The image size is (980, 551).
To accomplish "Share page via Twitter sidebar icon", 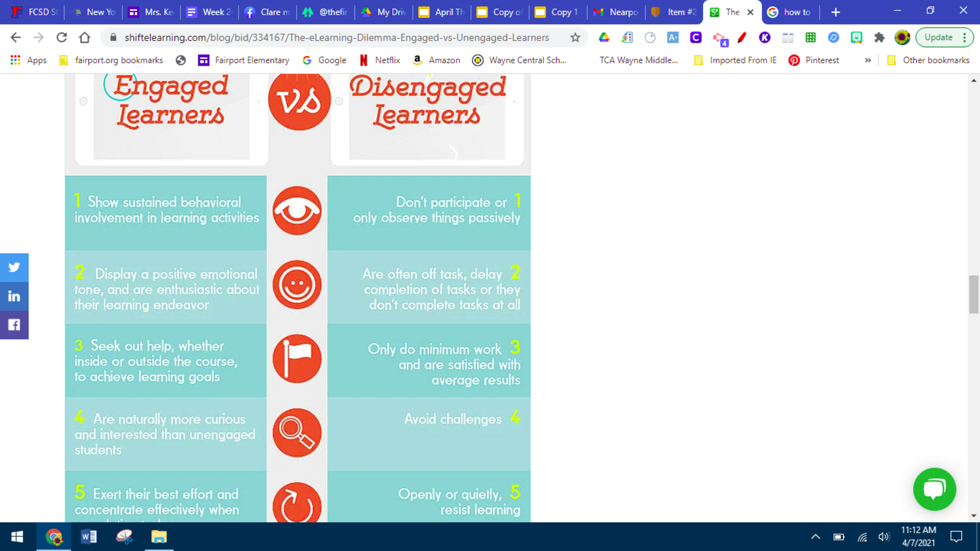I will click(14, 267).
